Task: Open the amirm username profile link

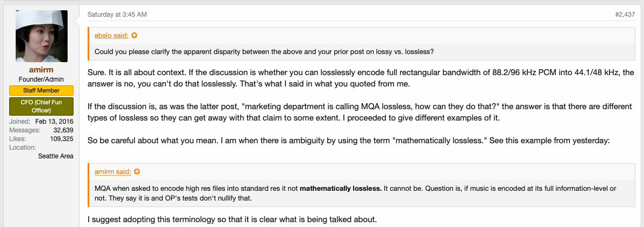Action: (x=42, y=70)
